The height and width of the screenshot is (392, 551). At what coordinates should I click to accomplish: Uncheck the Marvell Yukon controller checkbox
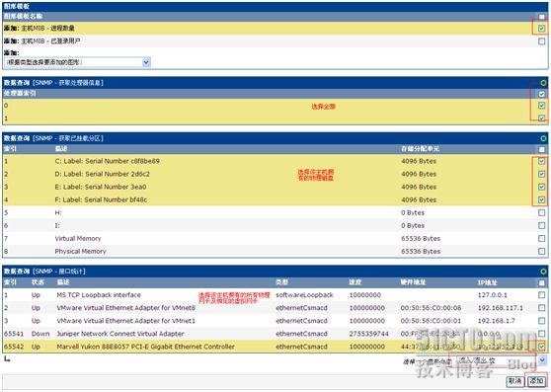pos(541,347)
